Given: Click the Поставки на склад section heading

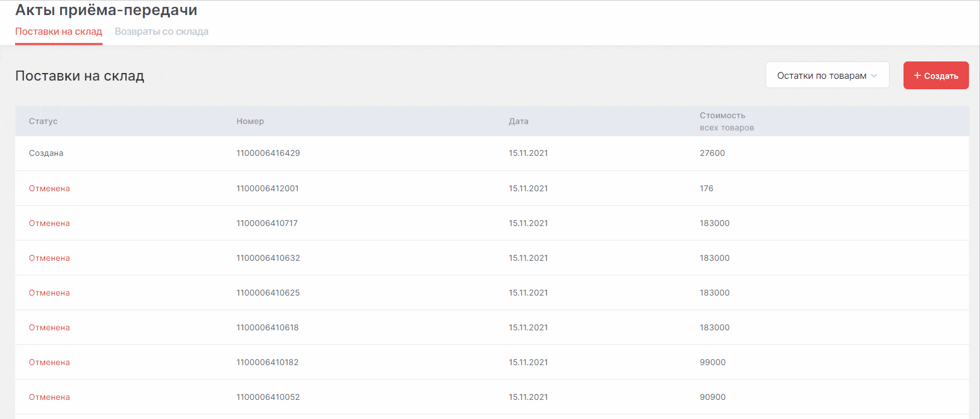Looking at the screenshot, I should coord(79,76).
